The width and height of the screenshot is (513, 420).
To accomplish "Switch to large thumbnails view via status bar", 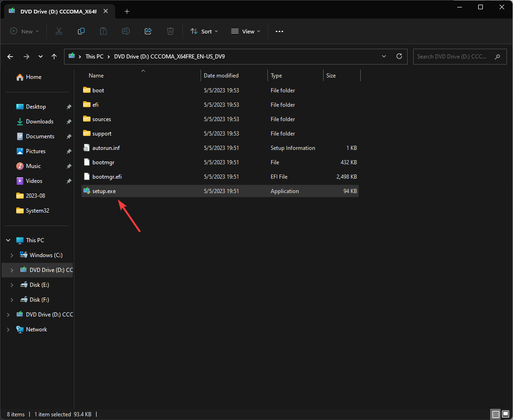I will (x=506, y=414).
